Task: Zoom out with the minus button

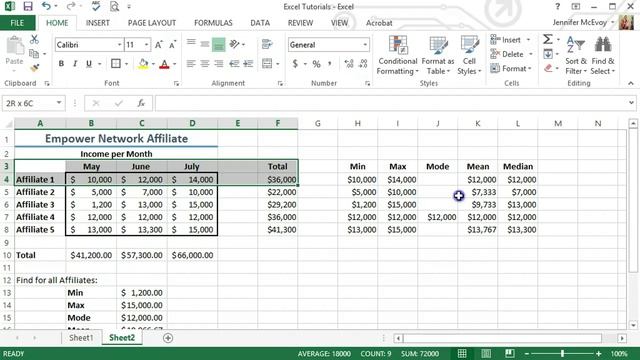Action: (527, 353)
